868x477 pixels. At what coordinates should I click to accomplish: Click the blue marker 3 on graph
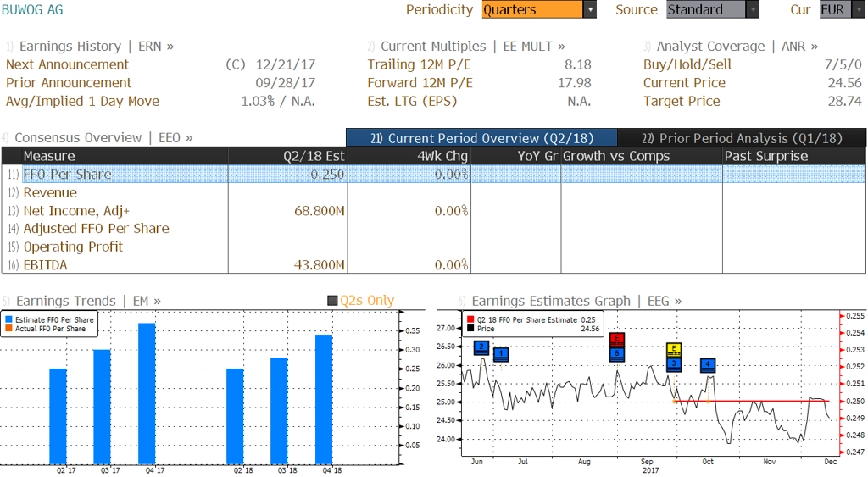pos(674,363)
